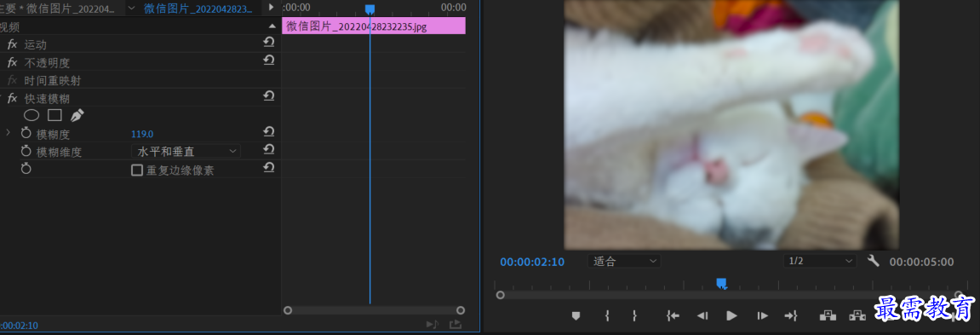
Task: Click the 模糊度 value 119.0
Action: pyautogui.click(x=142, y=133)
